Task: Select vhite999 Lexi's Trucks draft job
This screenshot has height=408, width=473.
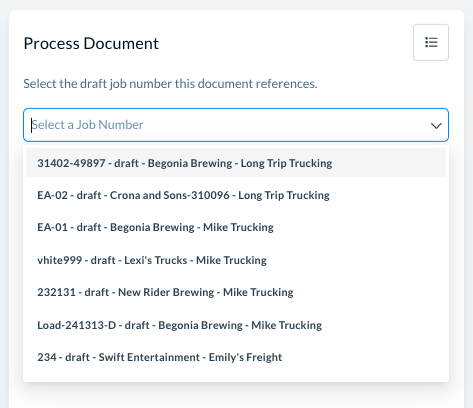Action: 236,260
